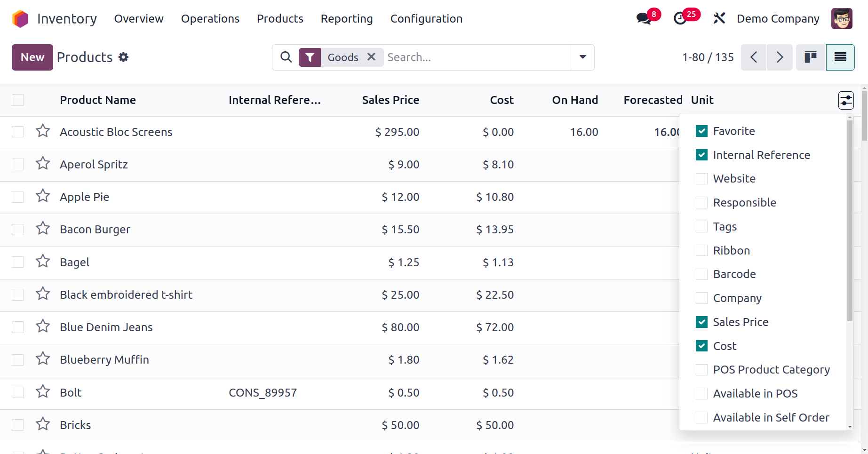Remove the Goods filter

371,57
